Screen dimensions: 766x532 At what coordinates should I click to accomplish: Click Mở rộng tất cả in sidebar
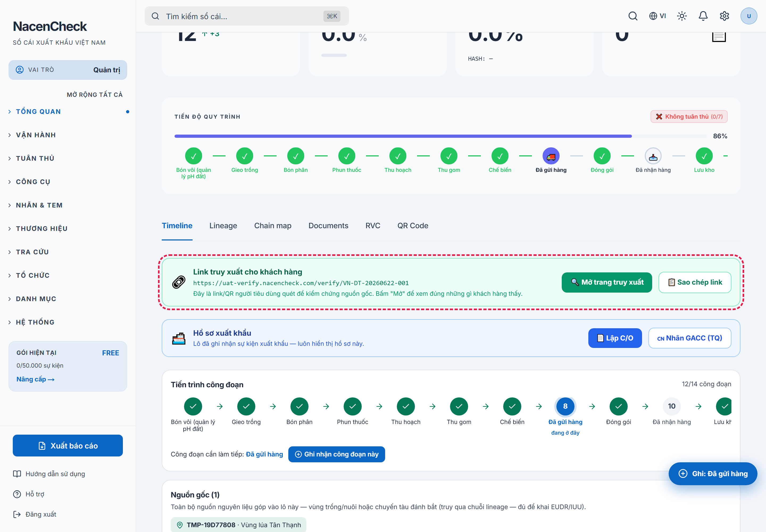94,95
